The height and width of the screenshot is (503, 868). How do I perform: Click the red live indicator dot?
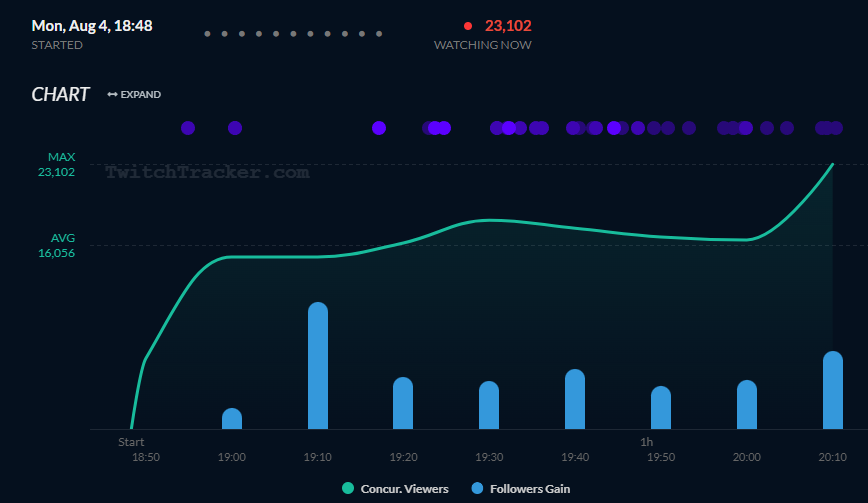pyautogui.click(x=468, y=26)
